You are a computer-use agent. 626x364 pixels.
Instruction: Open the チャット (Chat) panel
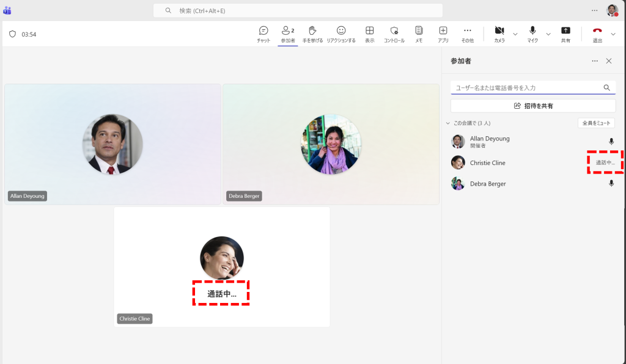point(263,34)
